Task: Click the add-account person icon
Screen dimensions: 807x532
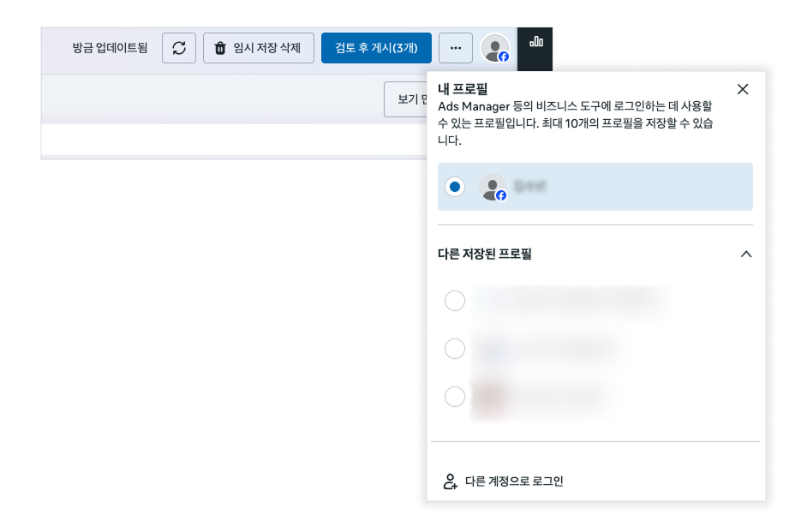Action: click(450, 481)
